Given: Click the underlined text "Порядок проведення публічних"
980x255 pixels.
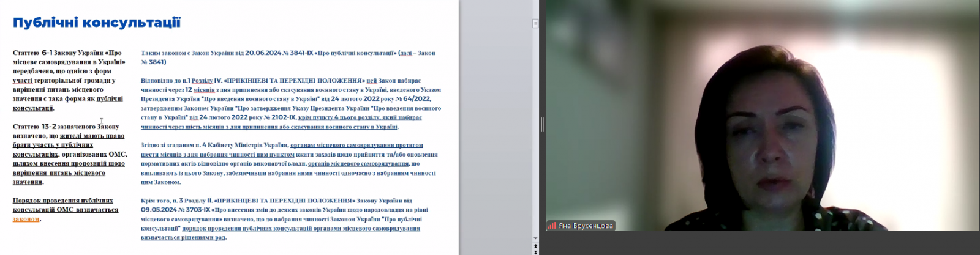Looking at the screenshot, I should (62, 201).
